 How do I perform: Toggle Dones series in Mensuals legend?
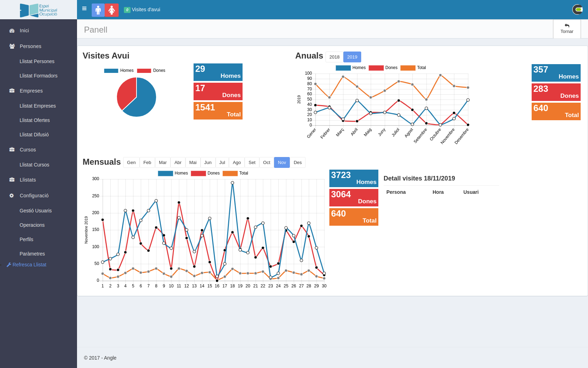point(205,173)
